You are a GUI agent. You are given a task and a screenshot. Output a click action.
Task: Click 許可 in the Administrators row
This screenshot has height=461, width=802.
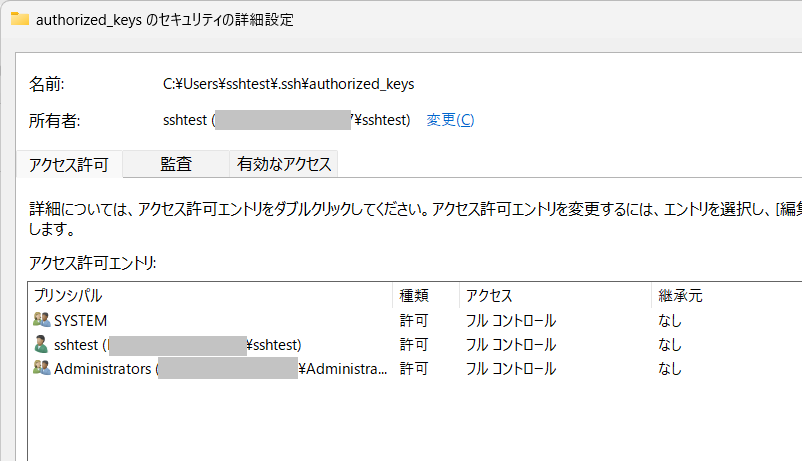tap(414, 369)
